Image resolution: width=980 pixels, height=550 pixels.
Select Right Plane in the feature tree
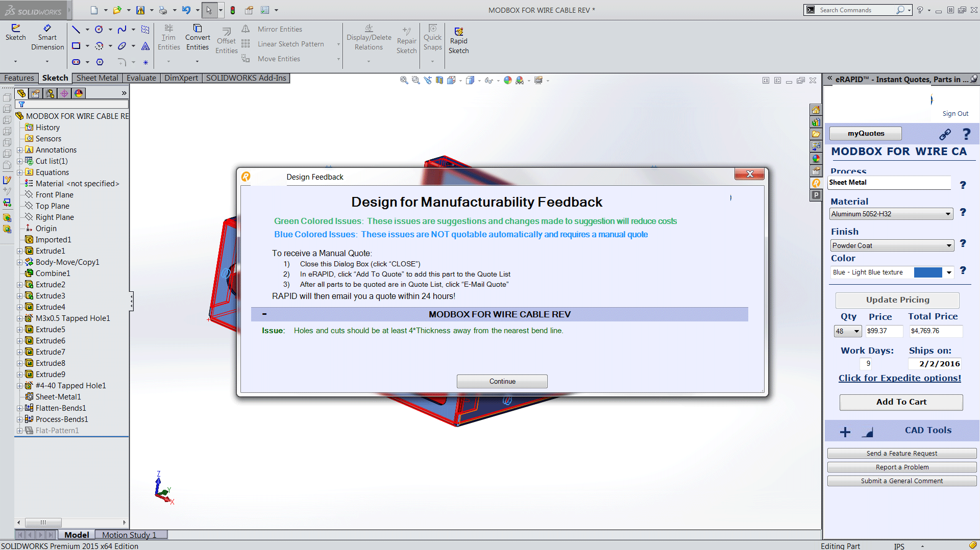(x=55, y=217)
